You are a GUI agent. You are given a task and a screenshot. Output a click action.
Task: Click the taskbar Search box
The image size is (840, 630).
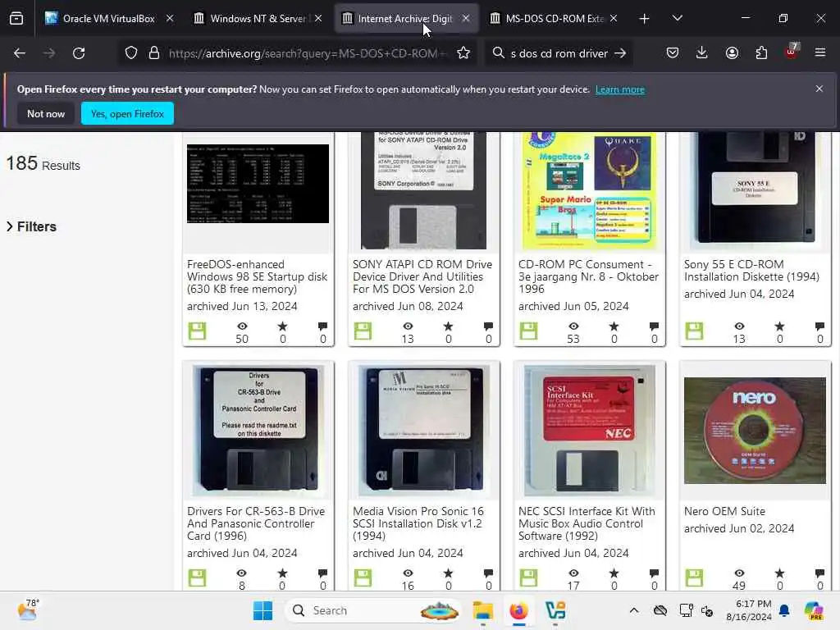(x=374, y=610)
